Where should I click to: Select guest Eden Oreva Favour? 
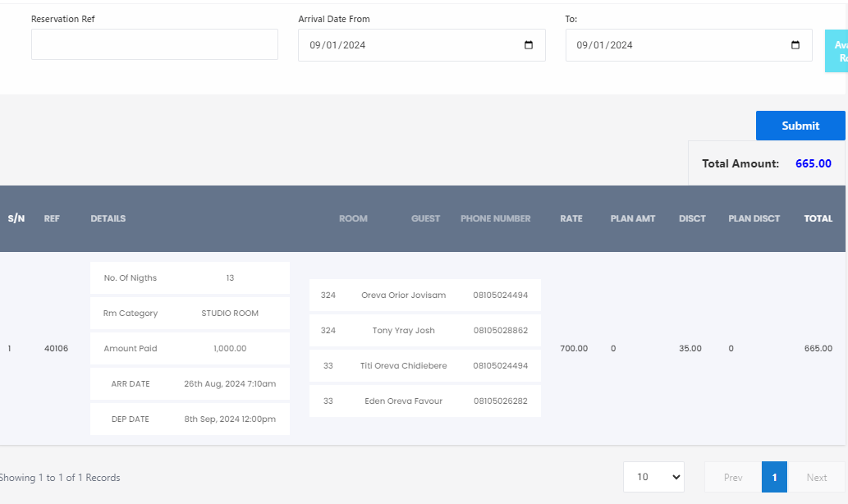tap(403, 401)
